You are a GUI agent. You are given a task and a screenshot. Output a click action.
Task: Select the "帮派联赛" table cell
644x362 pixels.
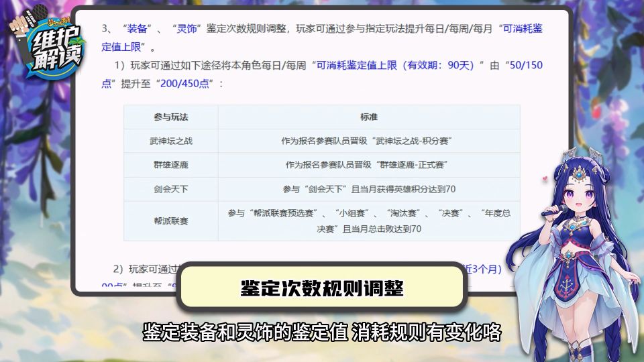pos(171,221)
